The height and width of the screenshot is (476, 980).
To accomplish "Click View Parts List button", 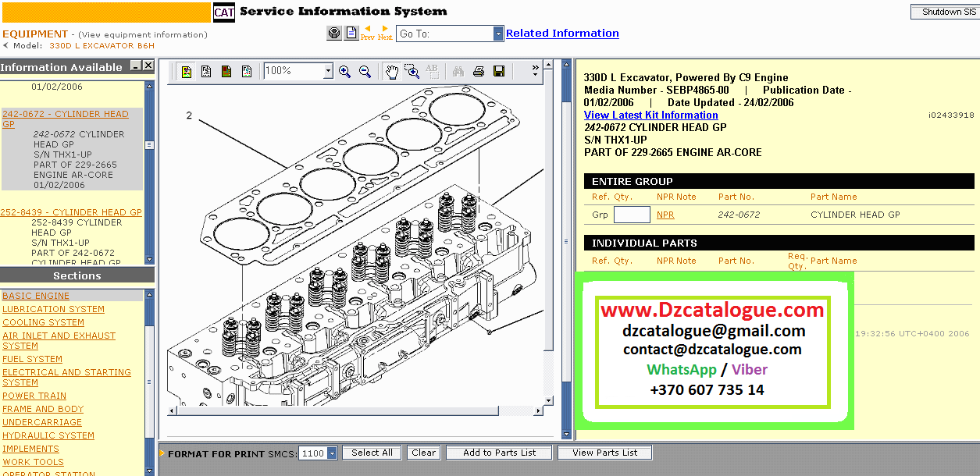I will 605,453.
